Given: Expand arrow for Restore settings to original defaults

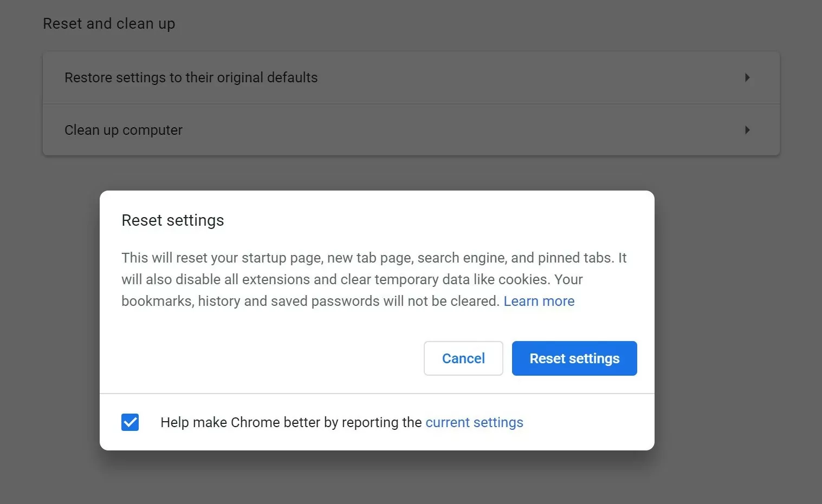Looking at the screenshot, I should click(x=747, y=77).
